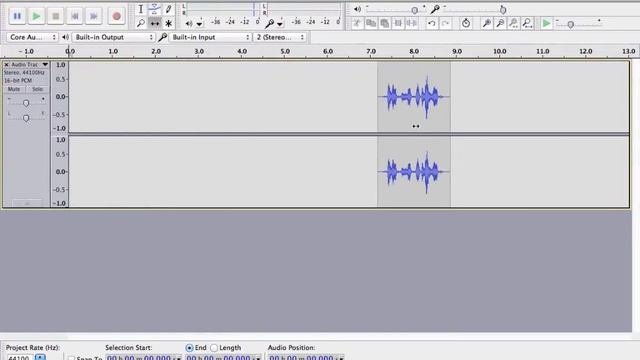Open the Built-in Input device dropdown
This screenshot has height=360, width=640.
pyautogui.click(x=210, y=37)
